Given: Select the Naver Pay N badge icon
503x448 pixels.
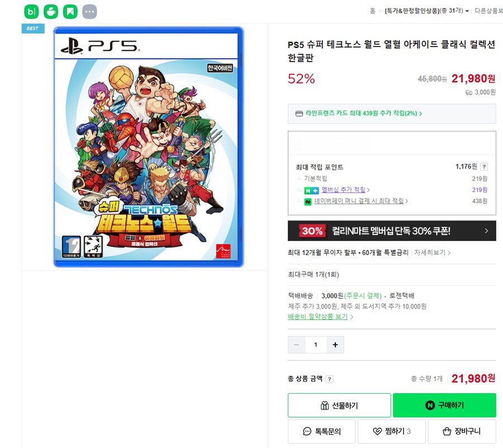Looking at the screenshot, I should click(307, 201).
